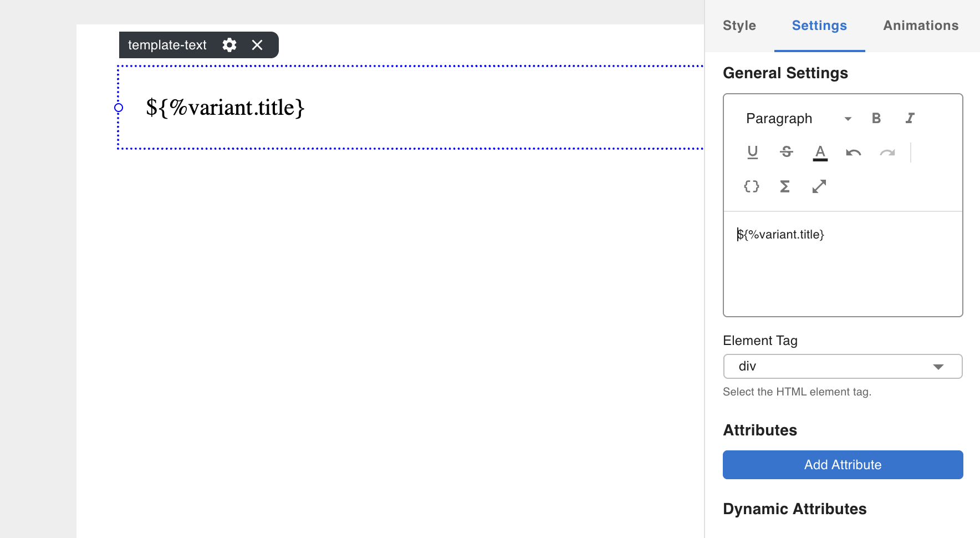Switch to the Style tab

[739, 26]
